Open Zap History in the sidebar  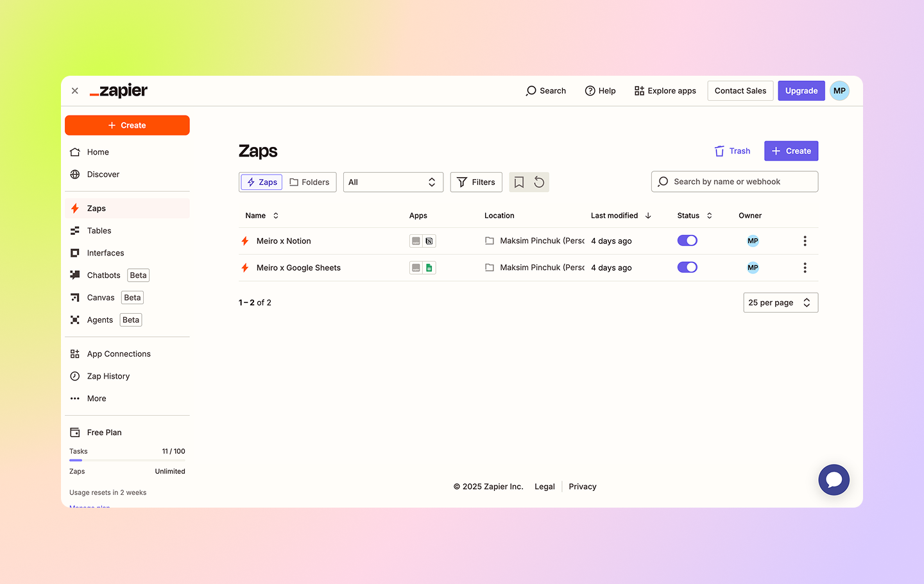(127, 376)
